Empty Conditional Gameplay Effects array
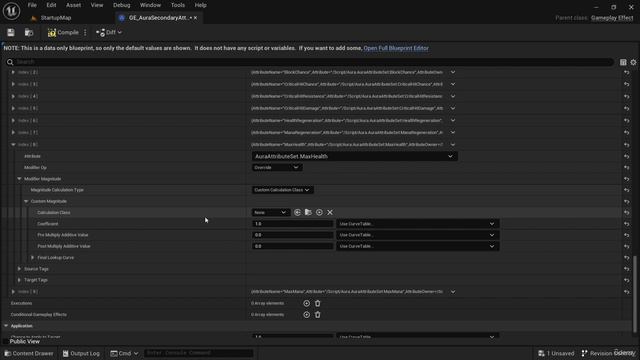 pyautogui.click(x=318, y=315)
